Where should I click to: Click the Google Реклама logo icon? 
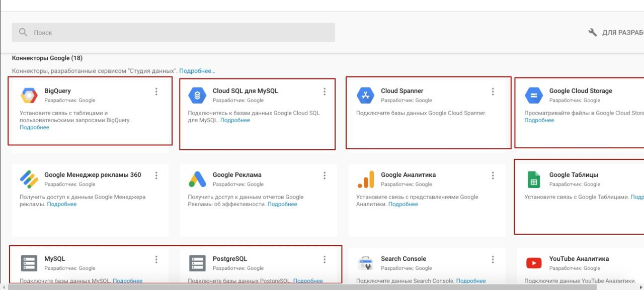197,179
